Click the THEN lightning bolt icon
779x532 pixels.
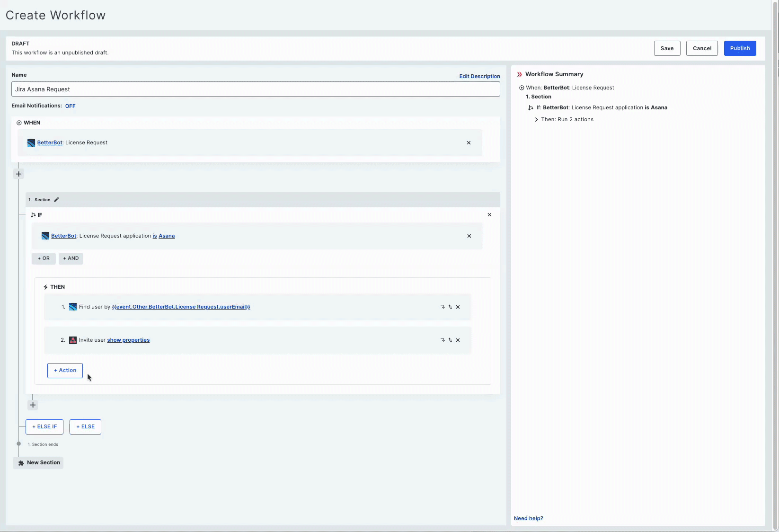[45, 287]
